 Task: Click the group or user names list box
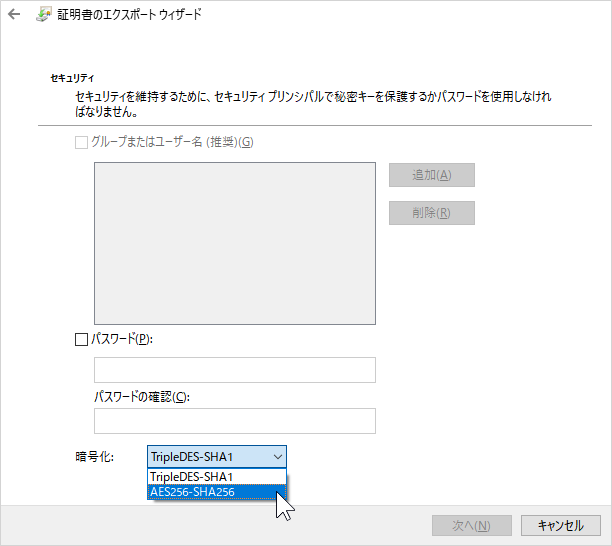coord(235,244)
